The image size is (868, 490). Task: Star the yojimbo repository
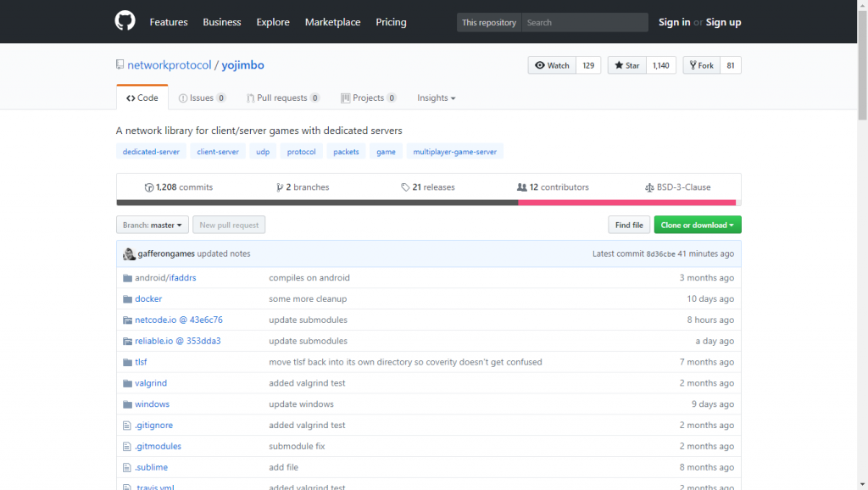point(626,65)
